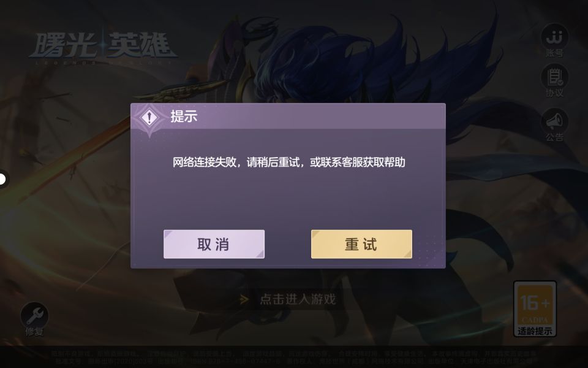Open the 账号 account icon
Viewport: 588px width, 368px height.
click(554, 37)
